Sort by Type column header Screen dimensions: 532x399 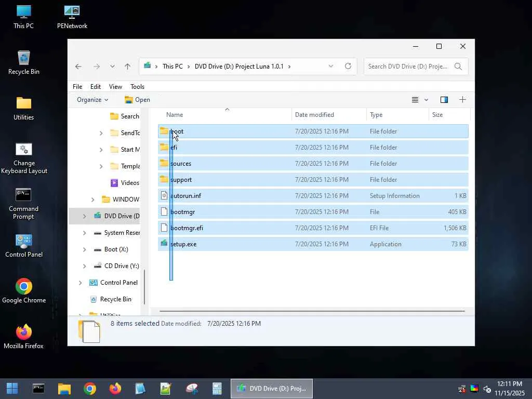[x=397, y=115]
